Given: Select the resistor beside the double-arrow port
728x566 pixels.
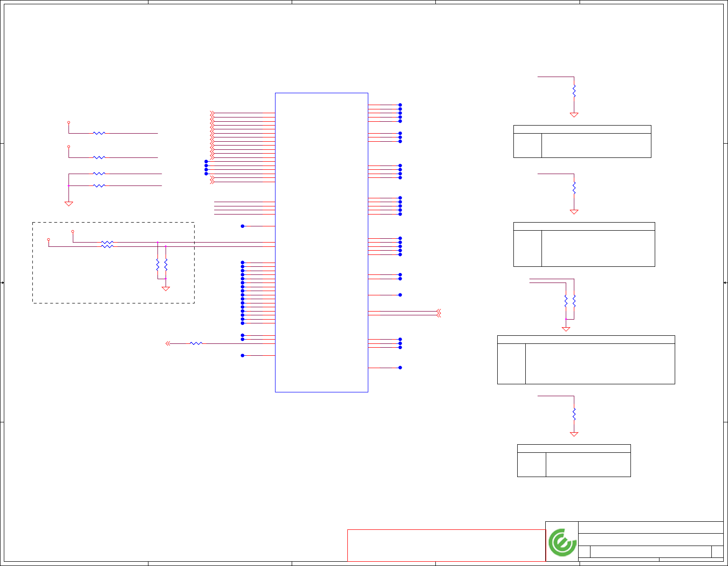Looking at the screenshot, I should click(196, 343).
